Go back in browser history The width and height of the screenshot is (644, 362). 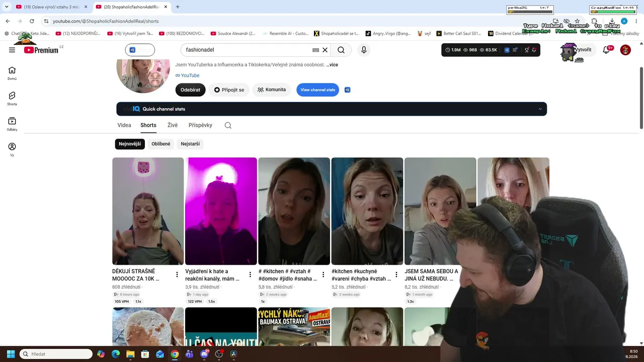pos(8,21)
